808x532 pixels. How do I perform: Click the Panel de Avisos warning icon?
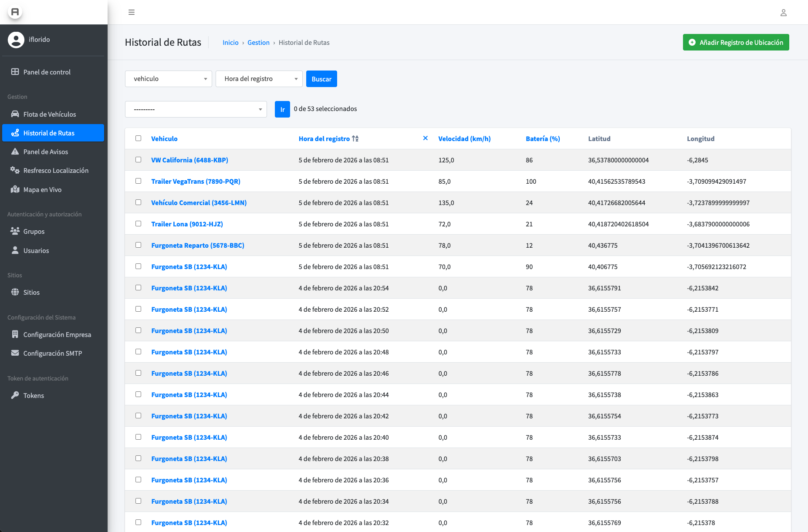click(15, 152)
